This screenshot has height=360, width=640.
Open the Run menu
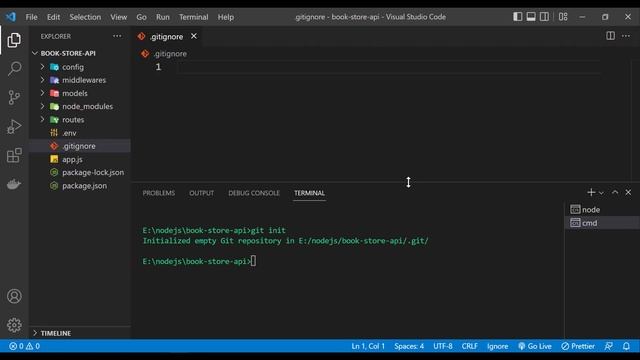point(162,17)
